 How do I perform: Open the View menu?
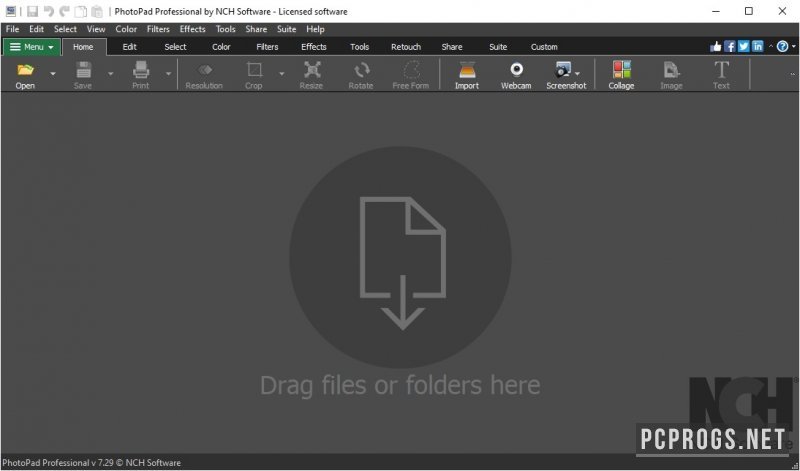(96, 29)
